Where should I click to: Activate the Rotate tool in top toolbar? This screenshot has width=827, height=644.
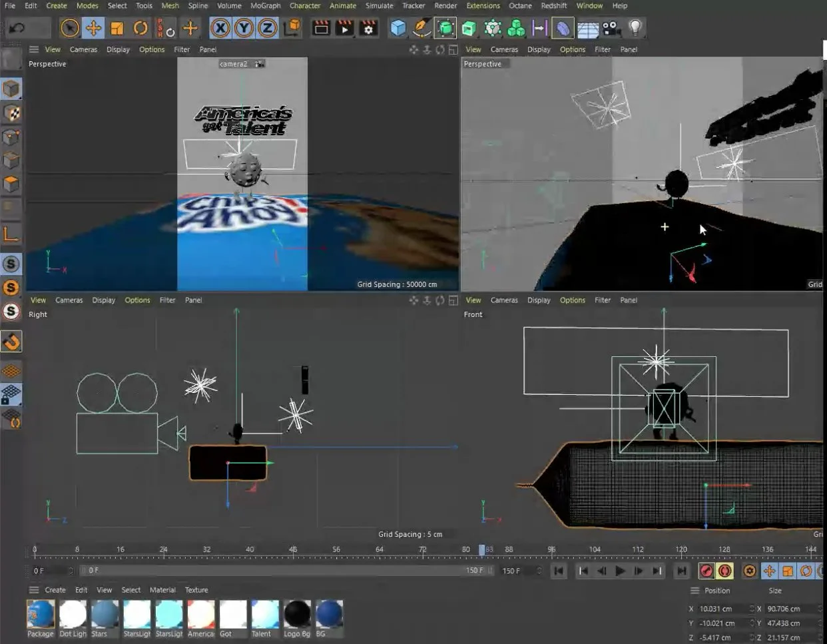coord(140,28)
